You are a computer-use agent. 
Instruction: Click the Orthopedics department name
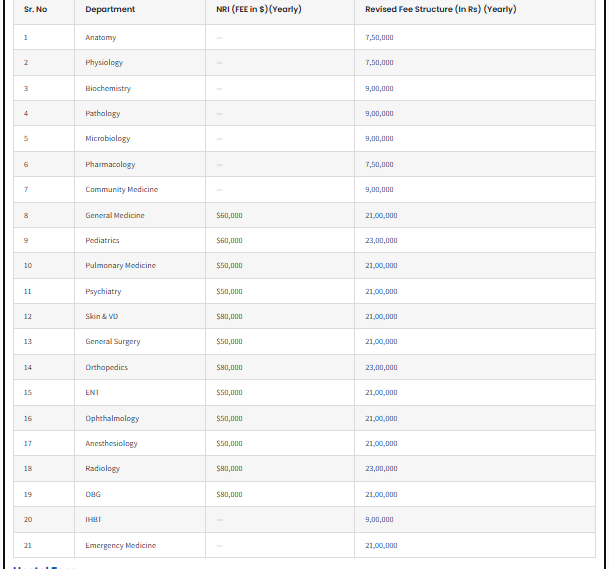[x=107, y=367]
